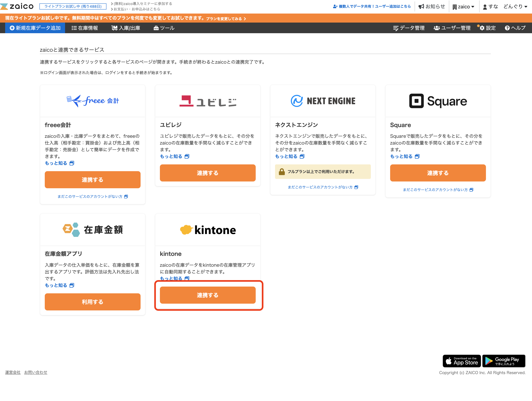Open the ヘルプ menu
This screenshot has width=532, height=401.
515,28
